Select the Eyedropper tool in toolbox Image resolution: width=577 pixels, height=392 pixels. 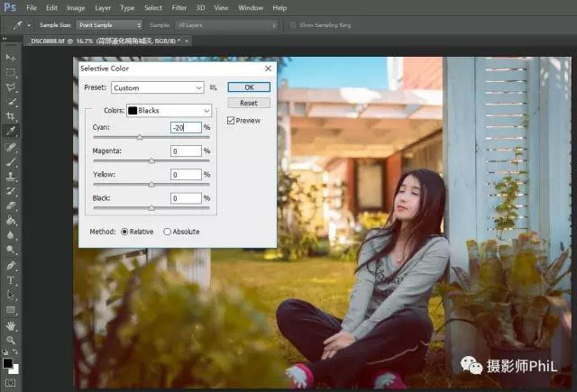[10, 131]
